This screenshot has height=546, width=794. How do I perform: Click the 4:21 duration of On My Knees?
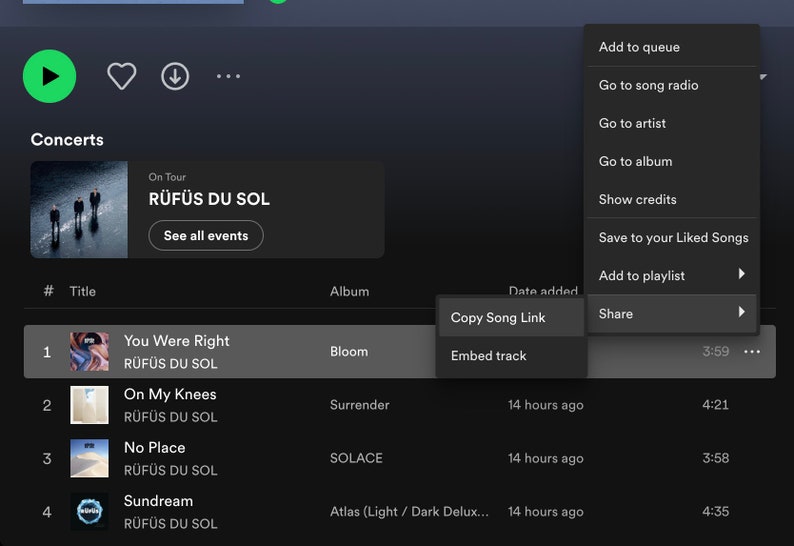click(x=716, y=405)
